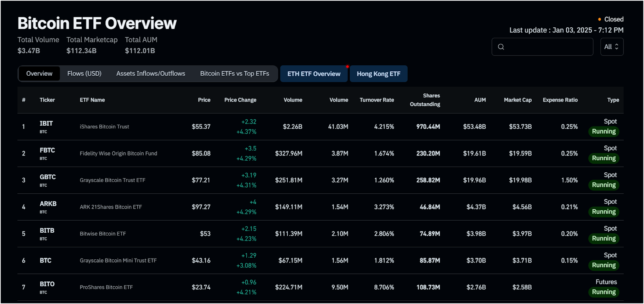Open Bitcoin ETFs vs Top ETFs tab
This screenshot has width=644, height=304.
click(235, 74)
